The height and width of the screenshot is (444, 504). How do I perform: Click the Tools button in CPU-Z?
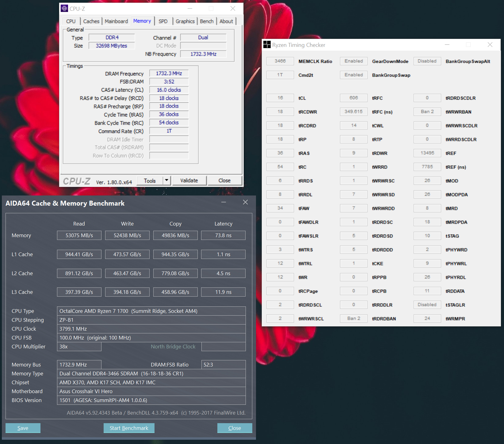150,180
